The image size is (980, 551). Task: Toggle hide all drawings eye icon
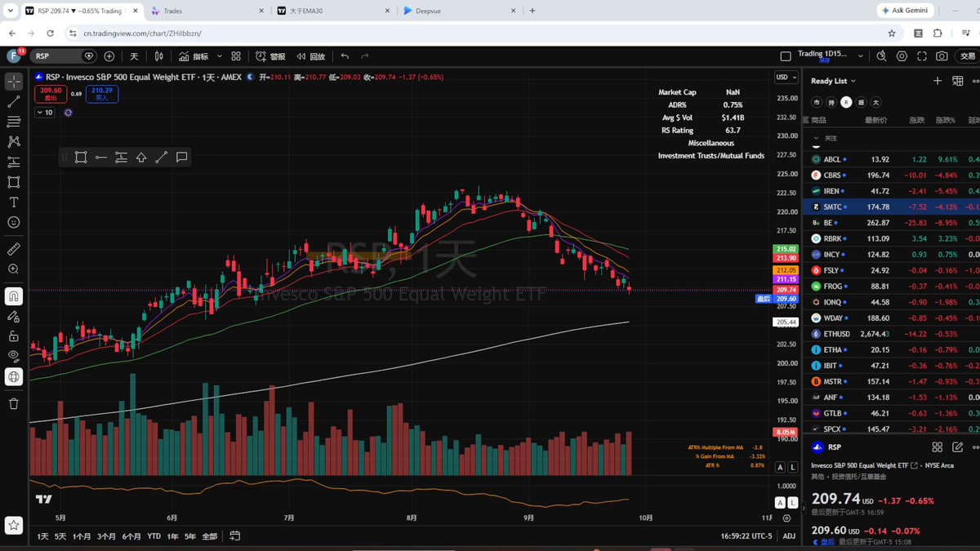pyautogui.click(x=14, y=356)
